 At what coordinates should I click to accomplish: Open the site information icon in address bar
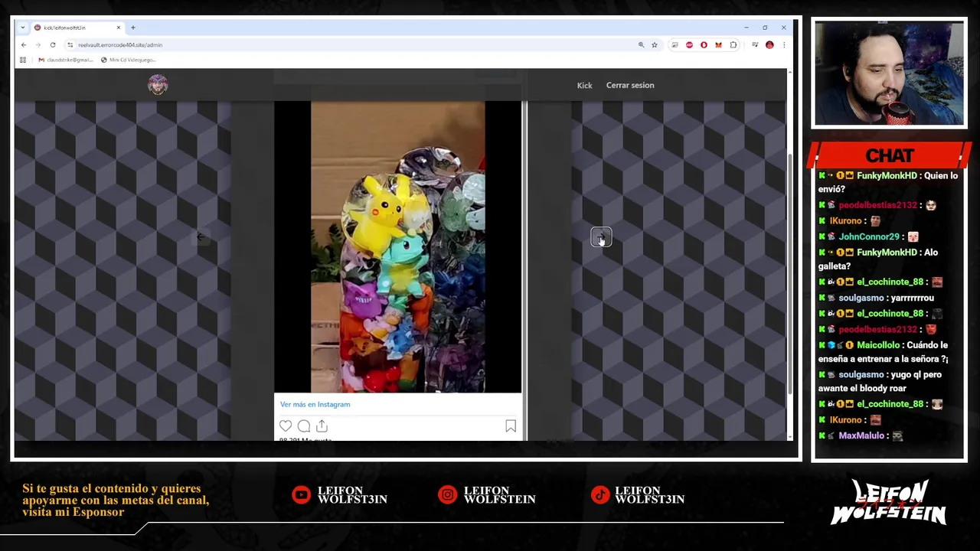(x=70, y=45)
